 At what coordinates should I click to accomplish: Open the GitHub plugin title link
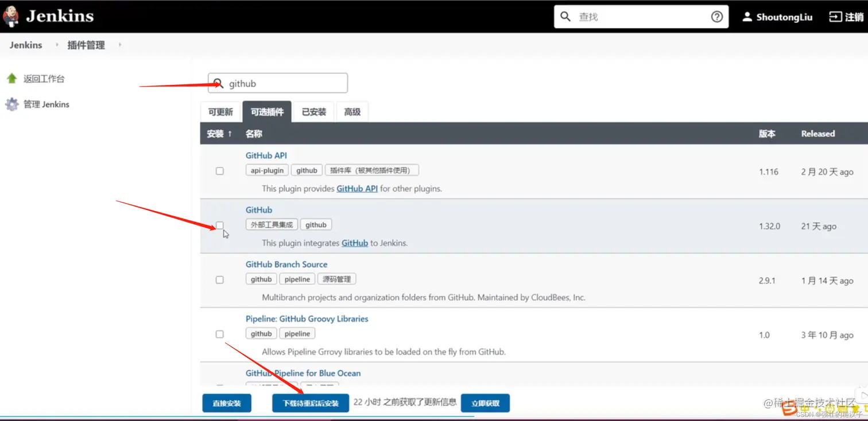[x=259, y=210]
